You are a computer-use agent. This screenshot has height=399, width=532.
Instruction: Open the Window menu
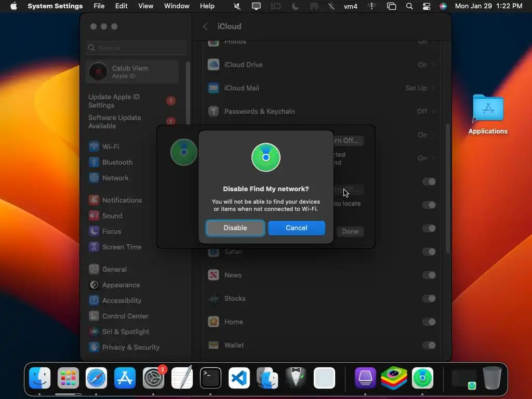click(x=177, y=6)
